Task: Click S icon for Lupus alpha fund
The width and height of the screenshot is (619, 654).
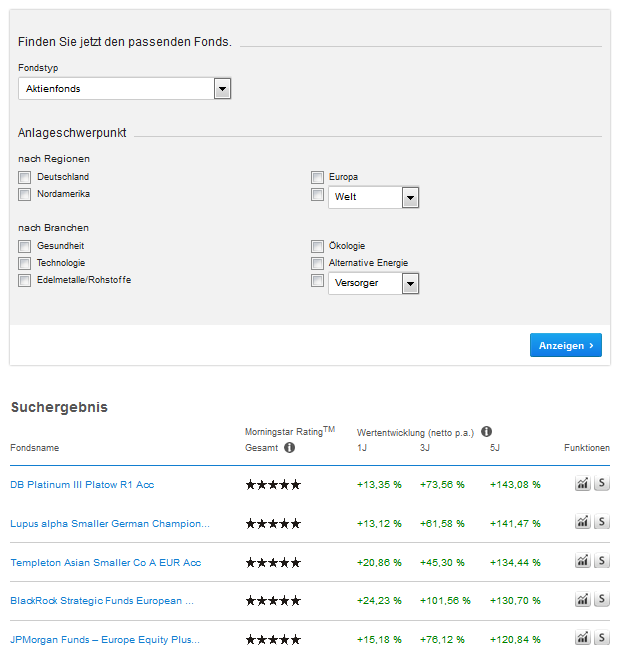Action: point(602,522)
